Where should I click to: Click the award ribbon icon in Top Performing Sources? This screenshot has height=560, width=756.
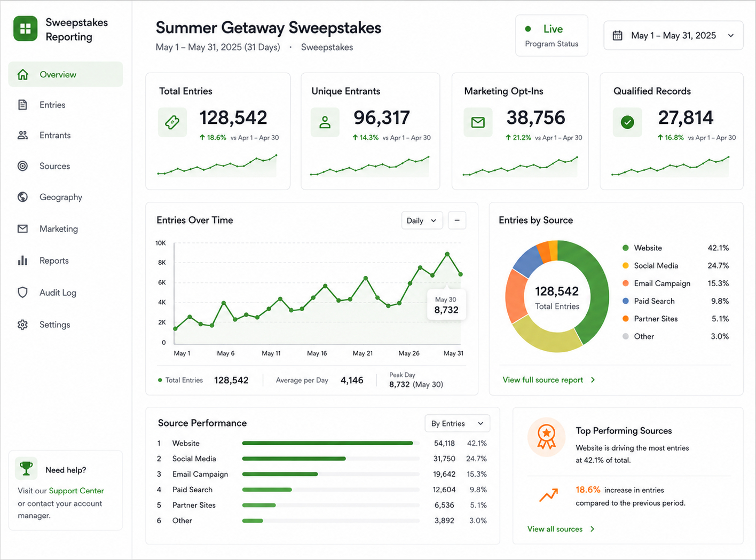tap(546, 437)
